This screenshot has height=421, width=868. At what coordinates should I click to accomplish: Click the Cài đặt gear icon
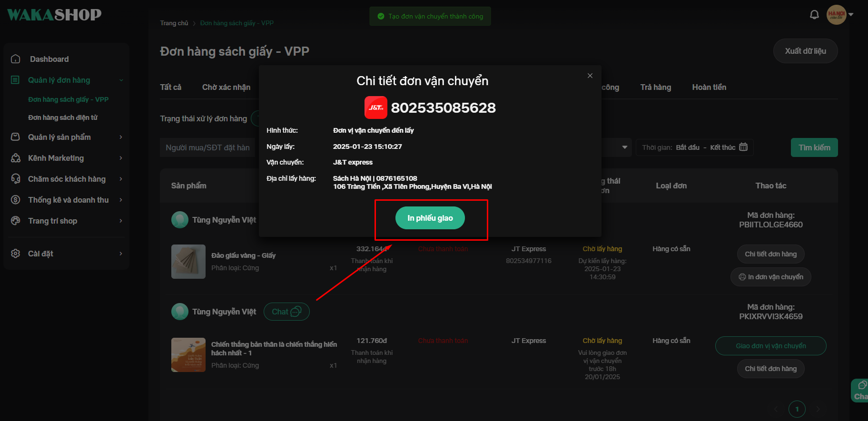coord(16,254)
